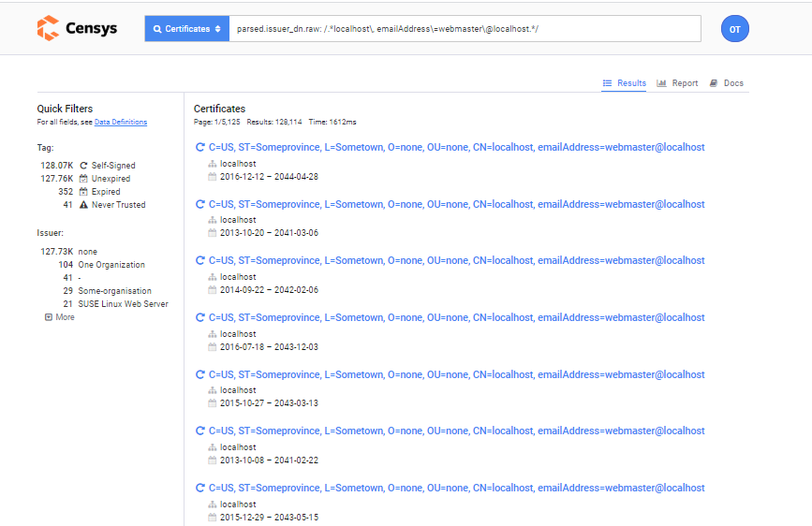Select the 'Results: 128,114' count text
Viewport: 812px width, 526px height.
(x=274, y=123)
